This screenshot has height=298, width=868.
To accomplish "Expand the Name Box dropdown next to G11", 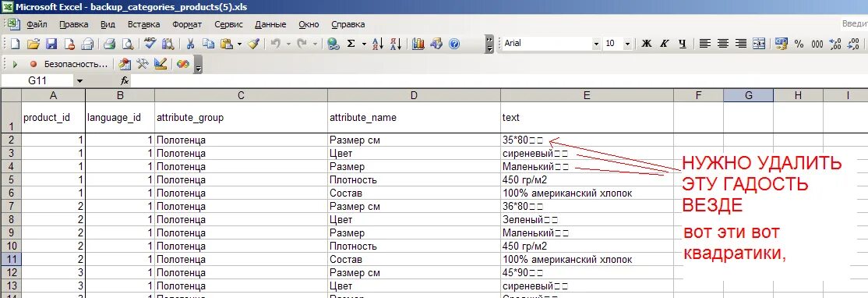I will [x=79, y=81].
